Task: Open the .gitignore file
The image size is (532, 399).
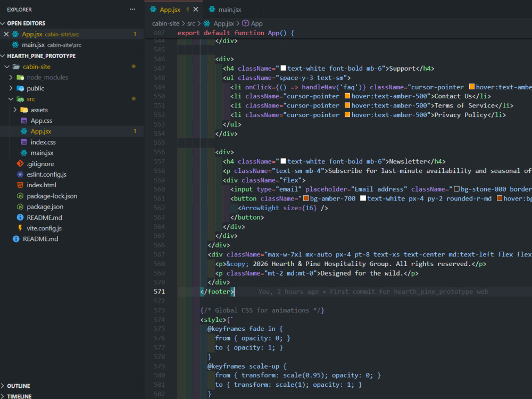Action: (40, 163)
